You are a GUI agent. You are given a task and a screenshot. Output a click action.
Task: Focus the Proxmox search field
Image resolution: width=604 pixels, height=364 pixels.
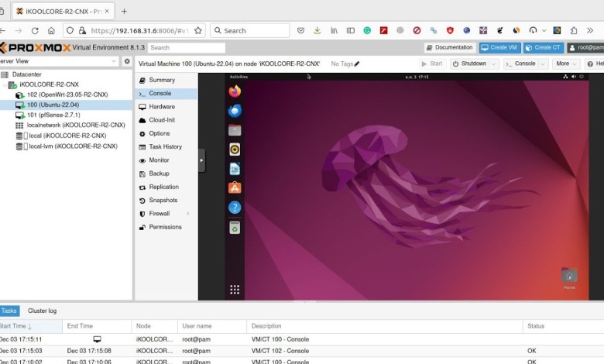pyautogui.click(x=187, y=47)
